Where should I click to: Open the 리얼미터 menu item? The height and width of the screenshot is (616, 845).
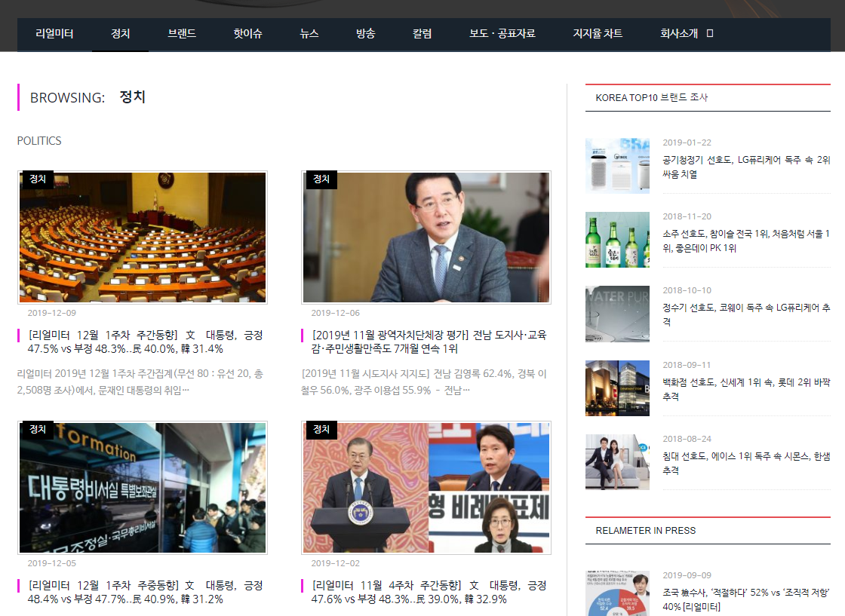tap(54, 34)
